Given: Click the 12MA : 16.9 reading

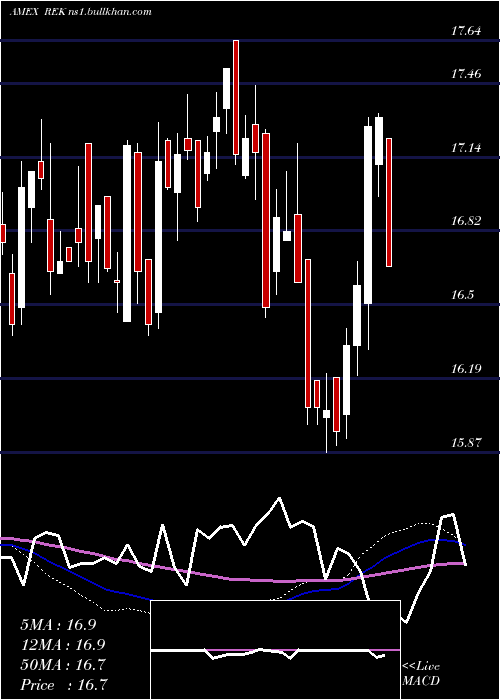Looking at the screenshot, I should (x=62, y=645).
